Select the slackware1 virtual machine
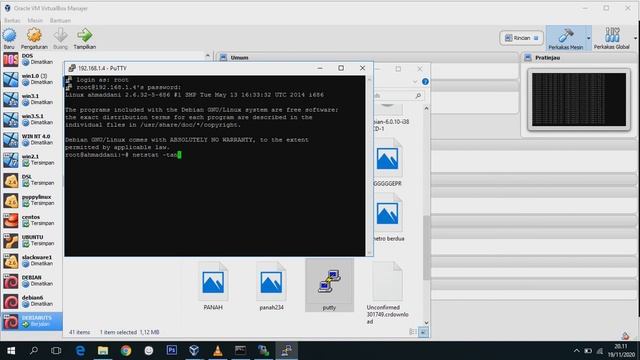The width and height of the screenshot is (640, 360). pos(31,260)
